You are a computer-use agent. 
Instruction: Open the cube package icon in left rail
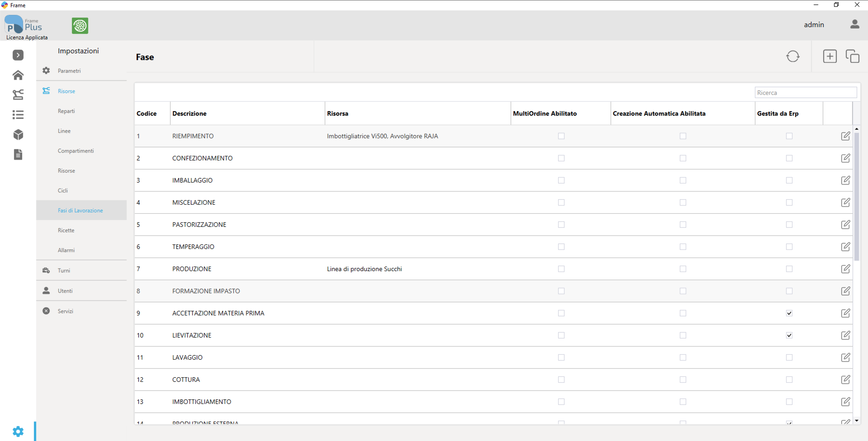click(x=18, y=135)
